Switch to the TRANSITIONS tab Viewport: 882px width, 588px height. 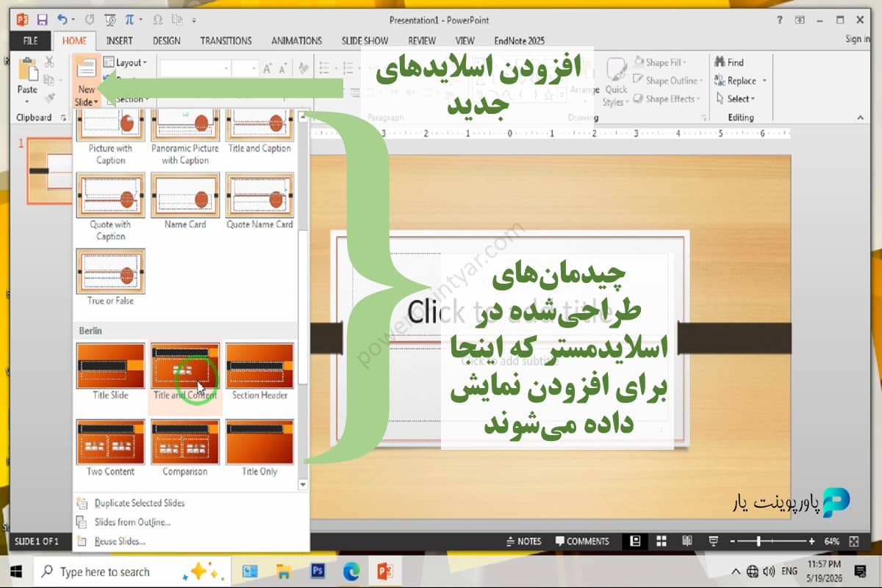pos(226,40)
